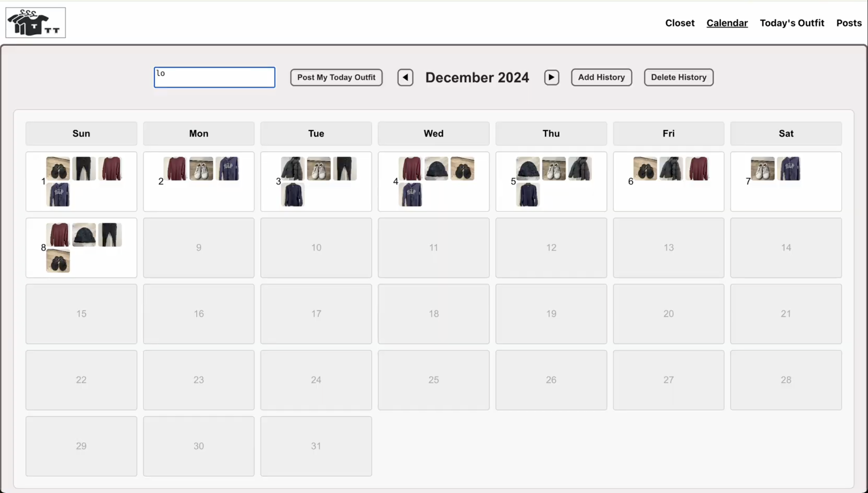868x493 pixels.
Task: Select the Calendar nav link
Action: click(x=727, y=23)
